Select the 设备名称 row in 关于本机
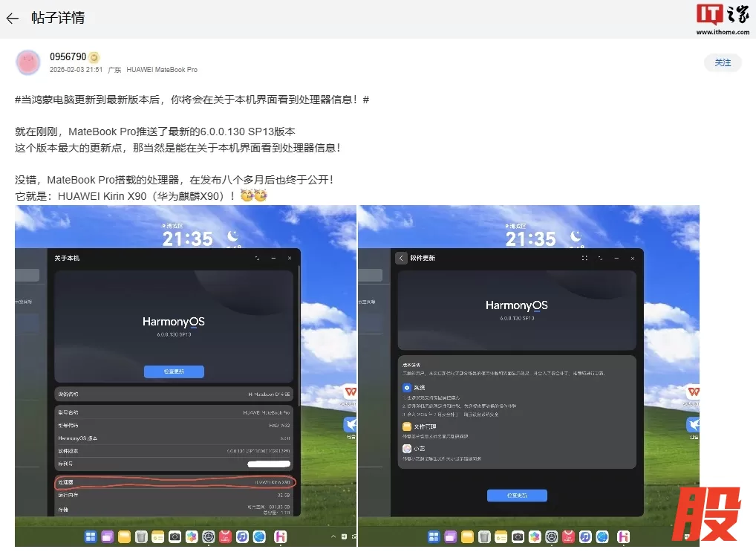756x555 pixels. tap(175, 394)
